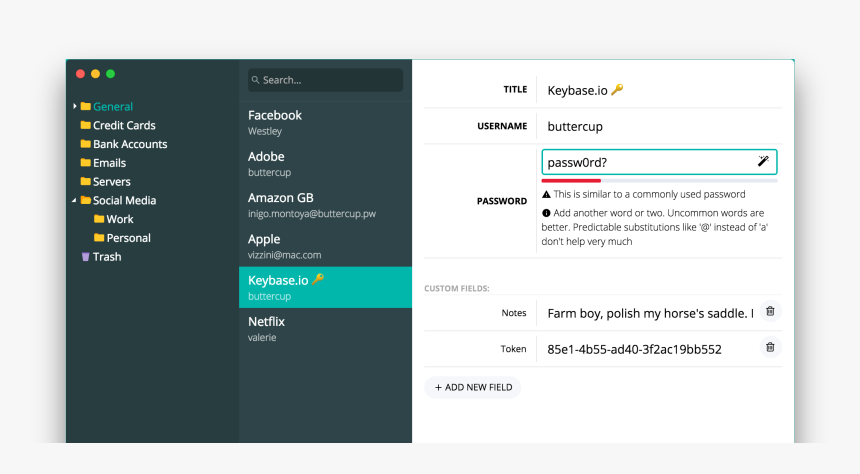The width and height of the screenshot is (860, 474).
Task: Click the search magnifier icon
Action: (256, 80)
